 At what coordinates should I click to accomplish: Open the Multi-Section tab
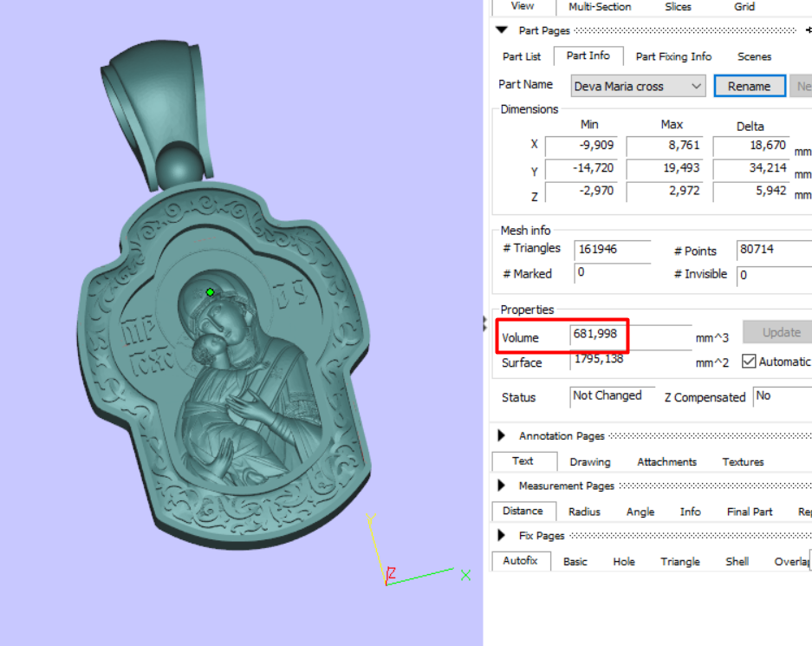click(600, 7)
